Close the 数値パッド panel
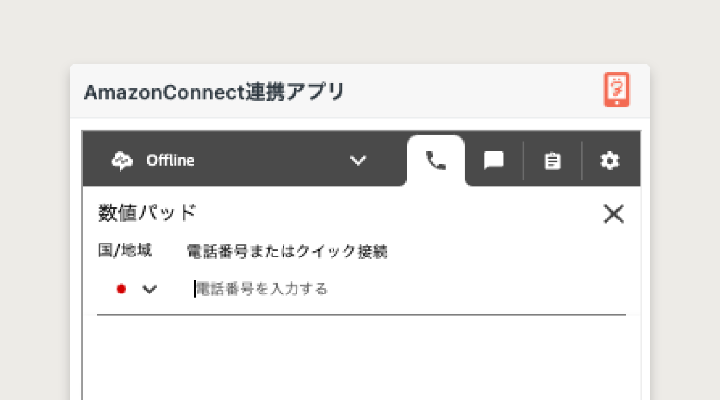 point(613,213)
